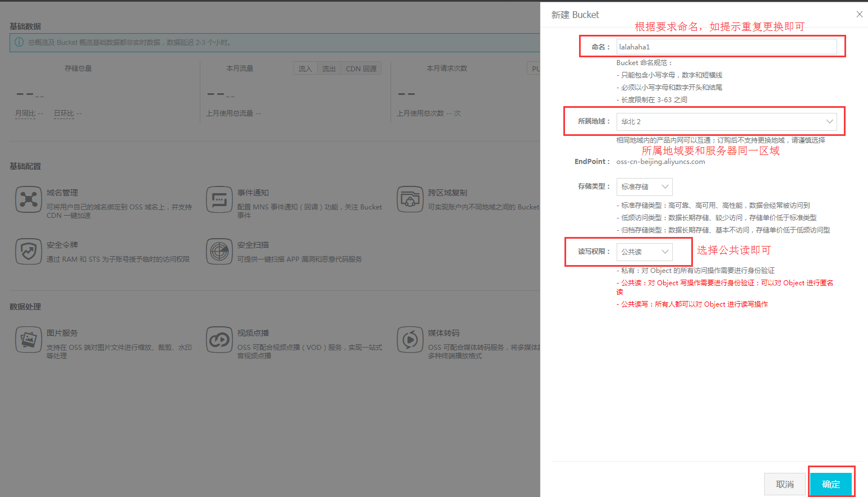The image size is (868, 497).
Task: Open the 媒体转码 title link
Action: pos(444,333)
